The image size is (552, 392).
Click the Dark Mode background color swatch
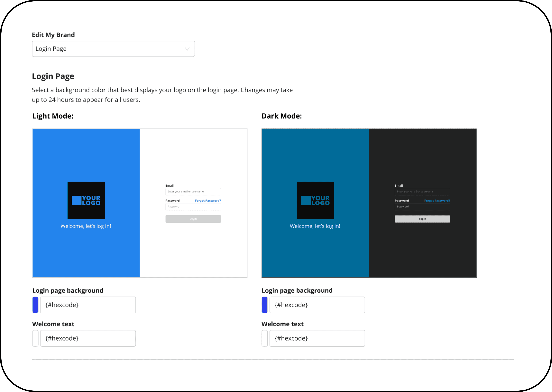(264, 305)
